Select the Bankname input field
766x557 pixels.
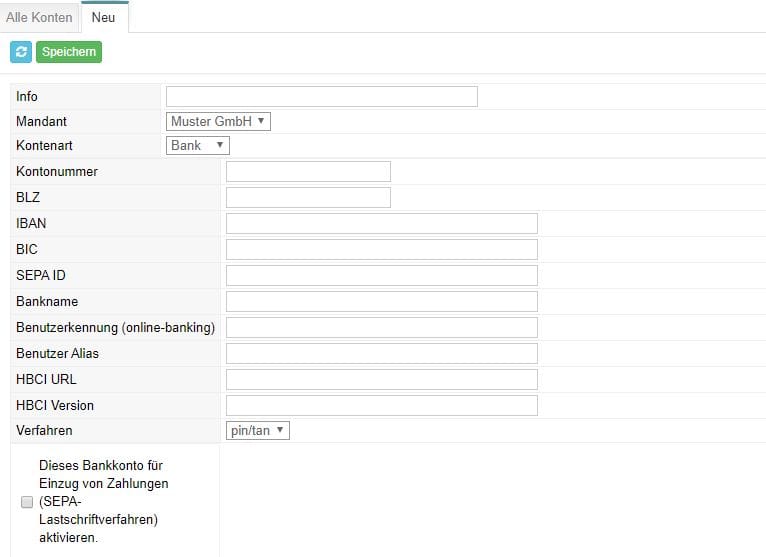[382, 301]
